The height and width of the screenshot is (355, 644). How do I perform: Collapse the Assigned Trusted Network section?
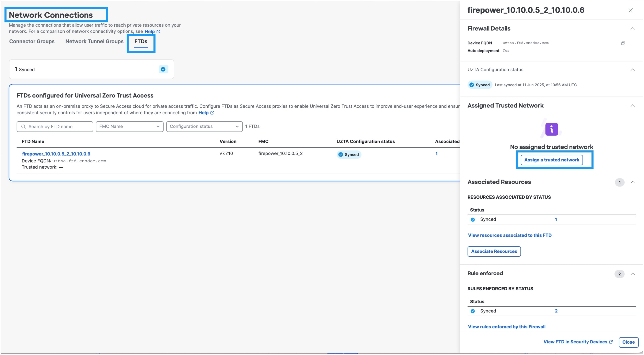pos(633,106)
